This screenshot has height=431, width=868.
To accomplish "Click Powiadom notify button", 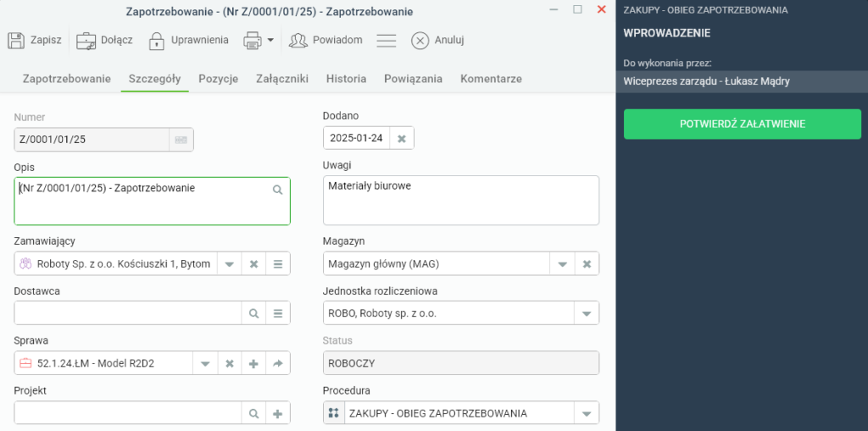I will pos(326,40).
